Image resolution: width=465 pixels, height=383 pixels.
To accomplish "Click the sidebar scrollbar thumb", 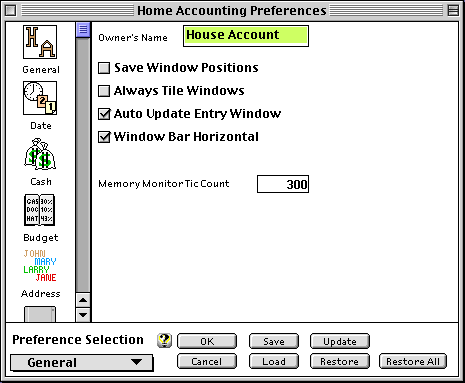I will tap(83, 30).
